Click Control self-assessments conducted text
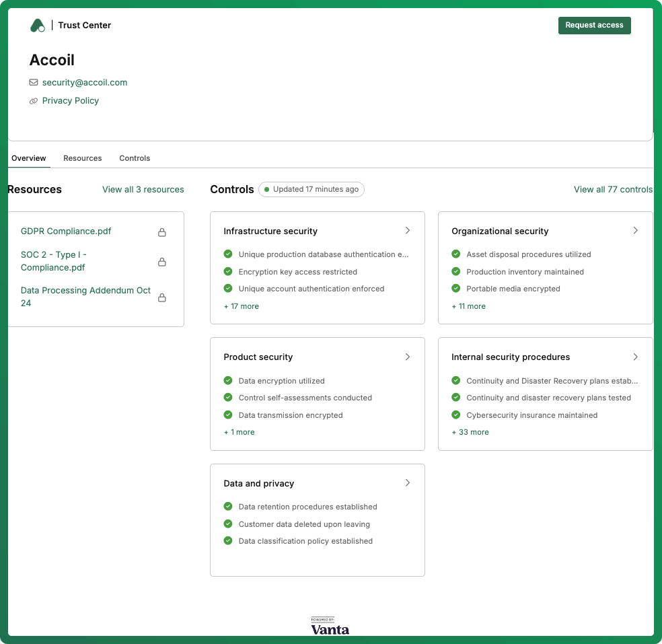This screenshot has height=644, width=662. coord(305,398)
